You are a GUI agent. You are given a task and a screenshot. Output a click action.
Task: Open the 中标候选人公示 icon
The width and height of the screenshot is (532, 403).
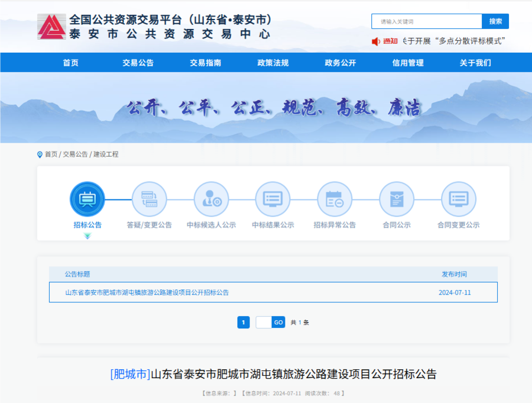pos(211,199)
